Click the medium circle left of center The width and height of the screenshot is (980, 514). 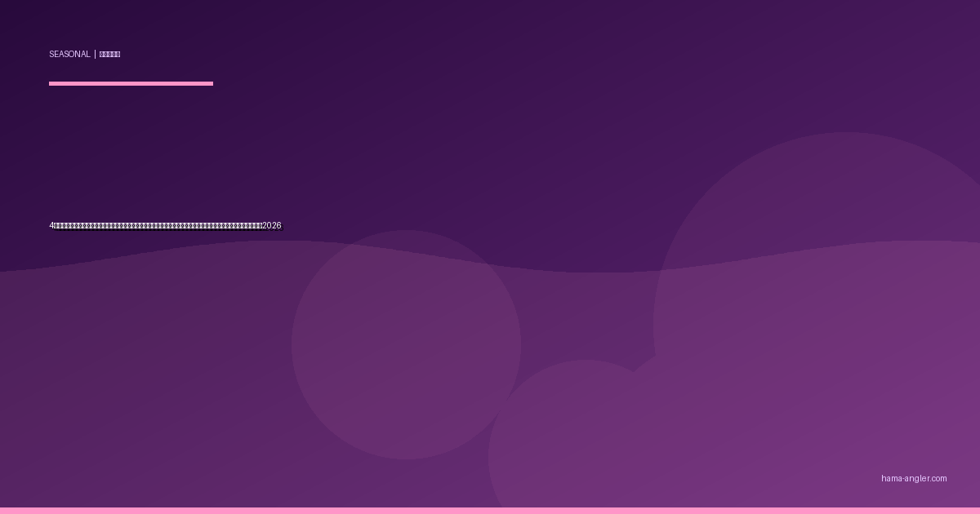406,344
